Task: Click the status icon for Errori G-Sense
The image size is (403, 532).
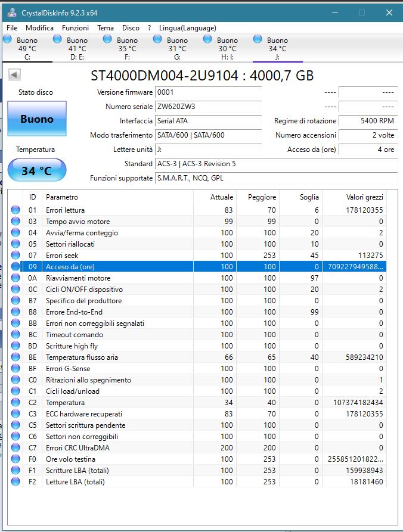Action: point(15,368)
